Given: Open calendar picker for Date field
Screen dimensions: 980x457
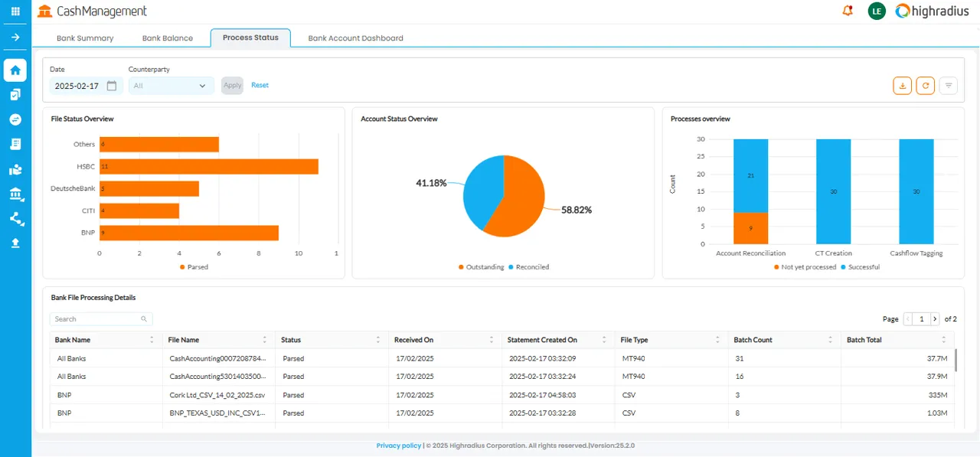Looking at the screenshot, I should point(112,86).
